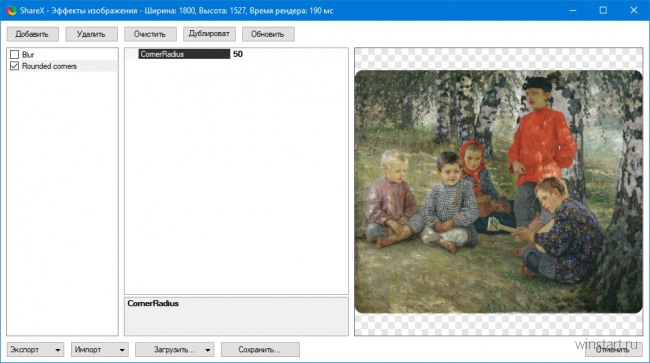Open the Загрузить... dropdown arrow

pyautogui.click(x=208, y=350)
